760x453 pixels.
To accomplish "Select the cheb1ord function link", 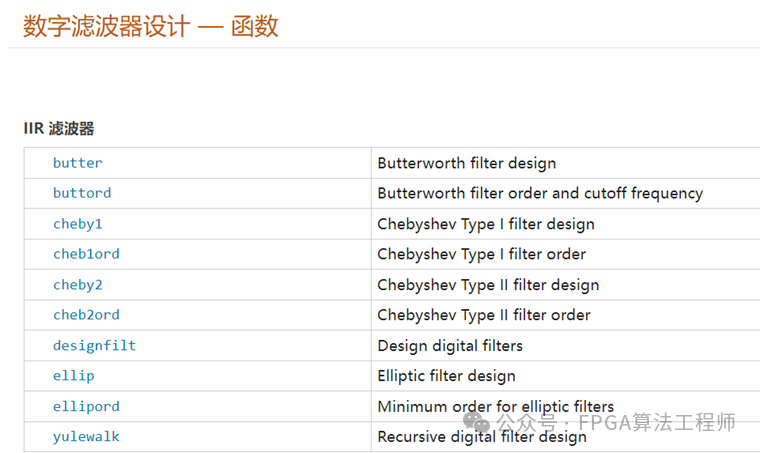I will point(86,254).
